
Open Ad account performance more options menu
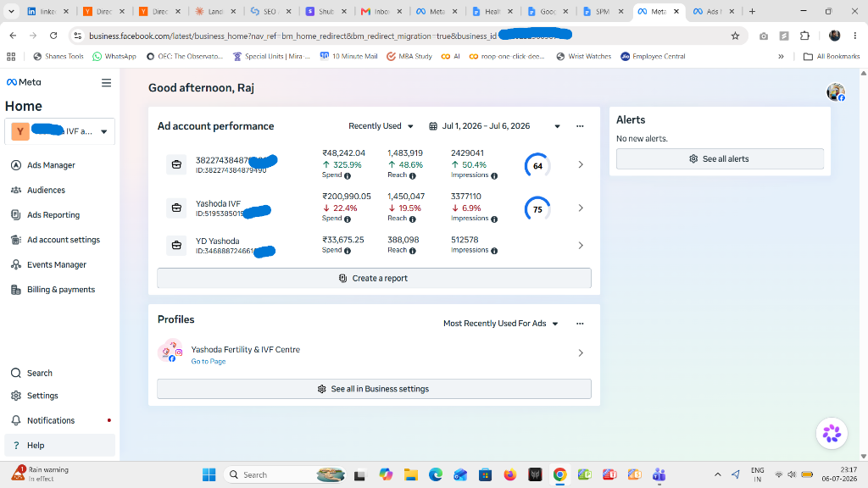[x=580, y=126]
